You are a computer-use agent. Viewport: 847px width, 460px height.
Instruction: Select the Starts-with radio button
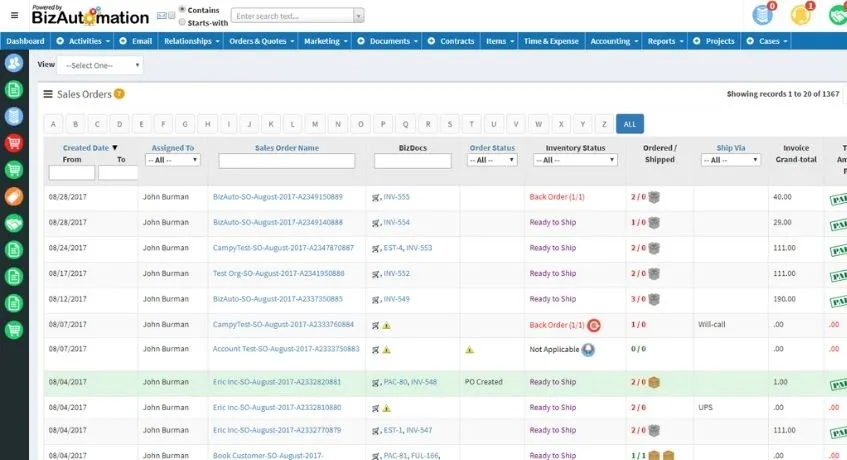pyautogui.click(x=182, y=23)
